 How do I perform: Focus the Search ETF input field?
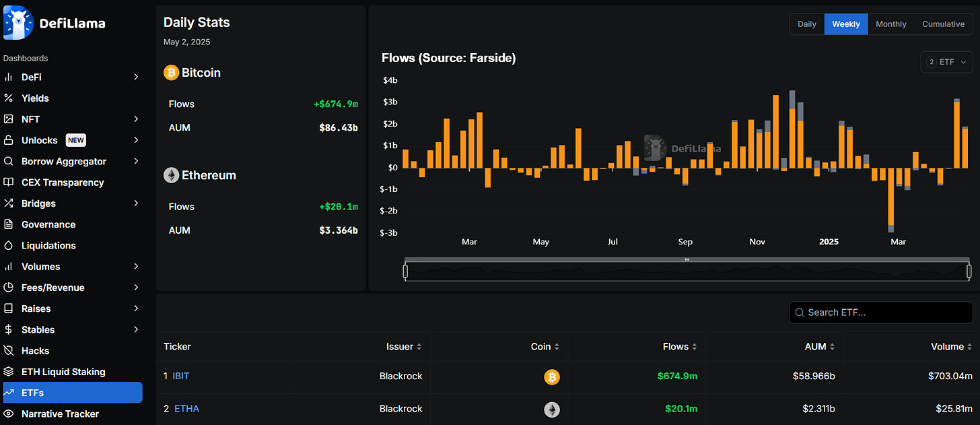pyautogui.click(x=880, y=313)
